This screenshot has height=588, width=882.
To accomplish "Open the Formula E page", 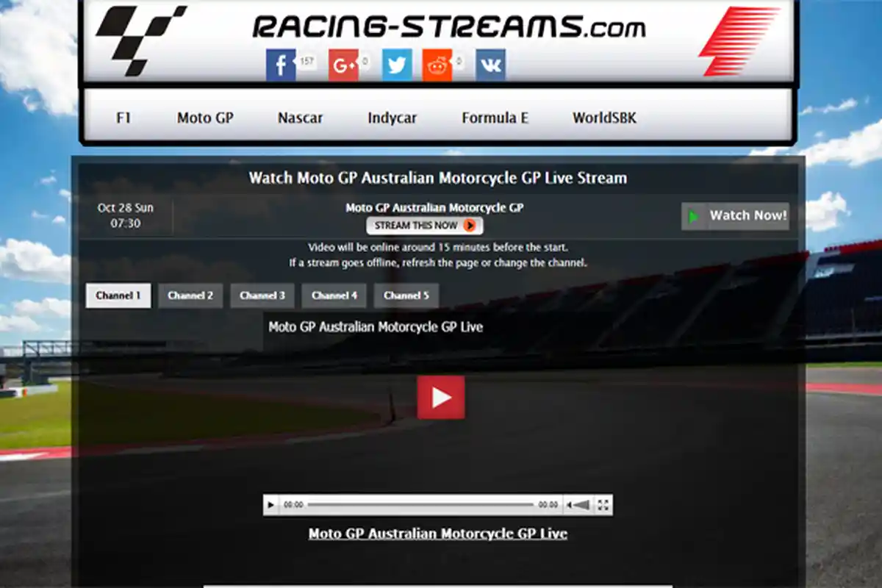I will (x=495, y=118).
